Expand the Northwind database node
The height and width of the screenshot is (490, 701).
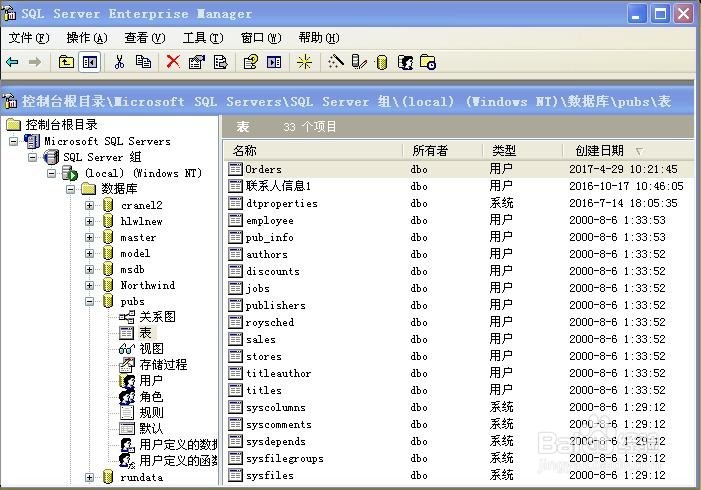(x=89, y=285)
